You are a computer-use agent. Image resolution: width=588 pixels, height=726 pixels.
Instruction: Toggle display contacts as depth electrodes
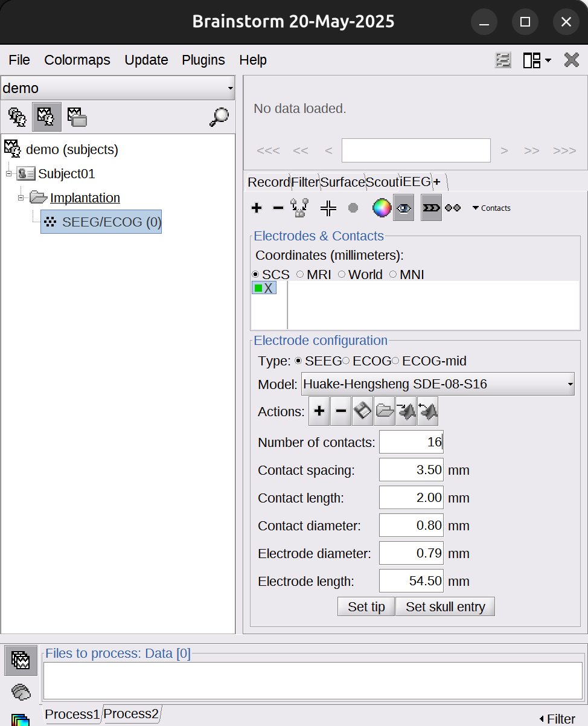pyautogui.click(x=431, y=208)
